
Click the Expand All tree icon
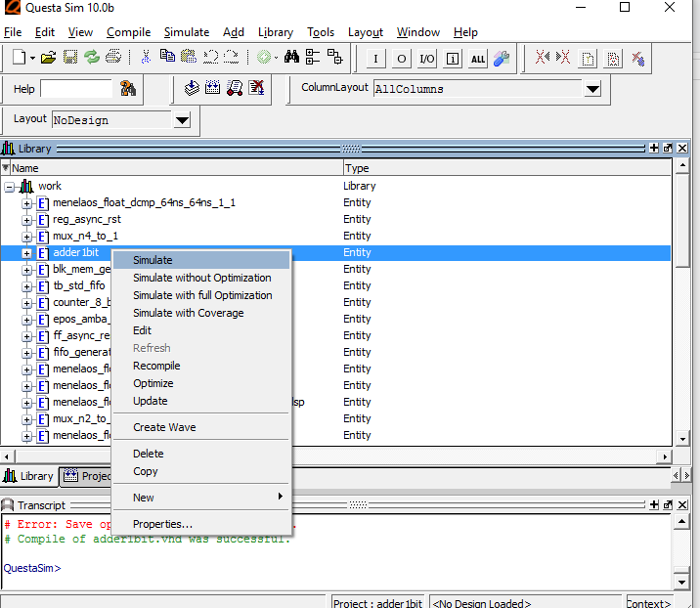coord(334,57)
